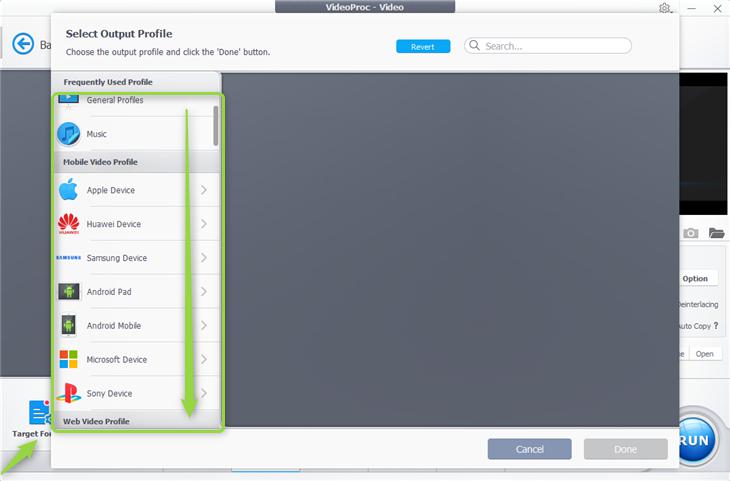
Task: Click the profile list scrollbar thumb
Action: coord(216,126)
